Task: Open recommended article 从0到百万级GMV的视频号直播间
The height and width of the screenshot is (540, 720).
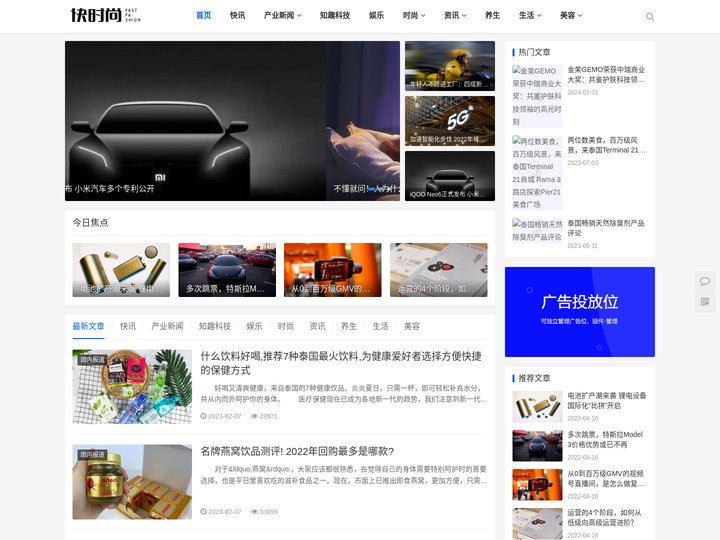Action: click(x=606, y=478)
